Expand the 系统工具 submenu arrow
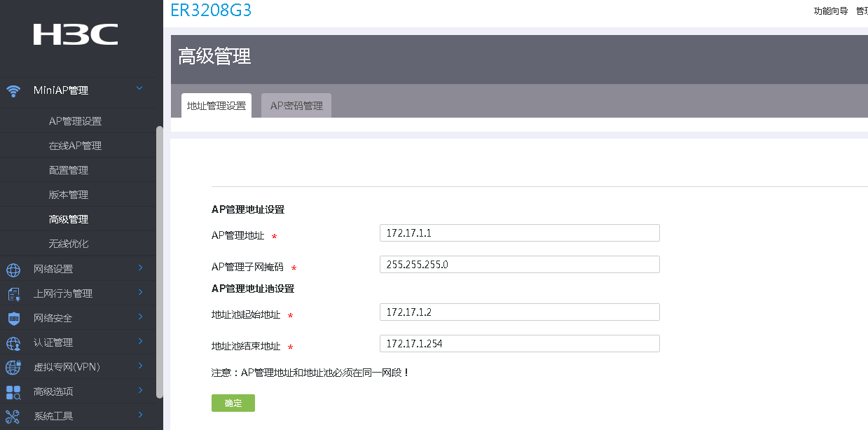This screenshot has width=868, height=430. click(x=140, y=415)
